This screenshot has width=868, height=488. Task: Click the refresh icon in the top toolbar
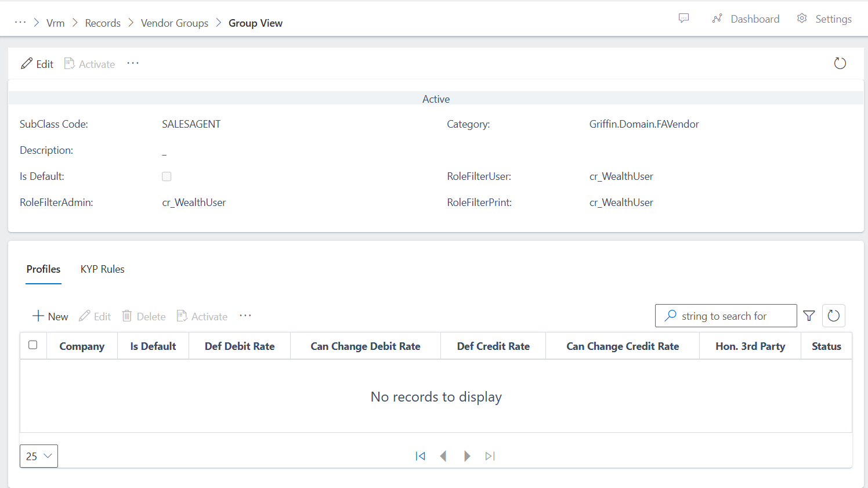(840, 63)
